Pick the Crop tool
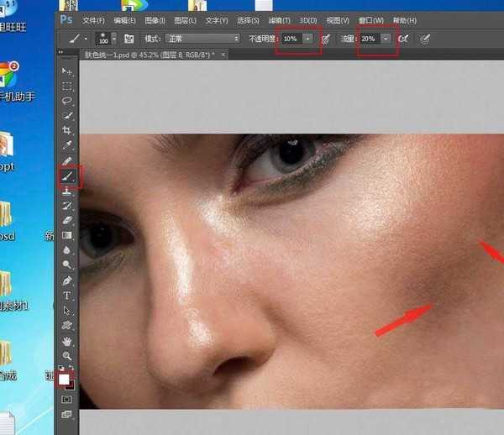 click(67, 131)
